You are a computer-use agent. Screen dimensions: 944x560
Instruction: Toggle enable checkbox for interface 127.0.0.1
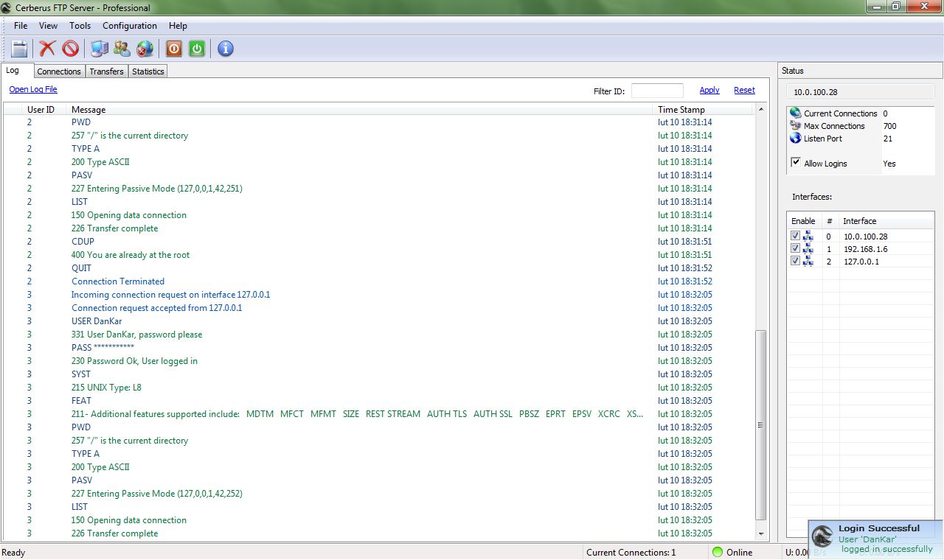795,261
